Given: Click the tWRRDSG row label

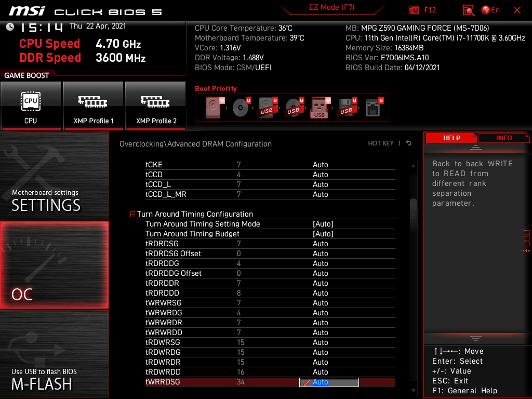Looking at the screenshot, I should [x=163, y=382].
